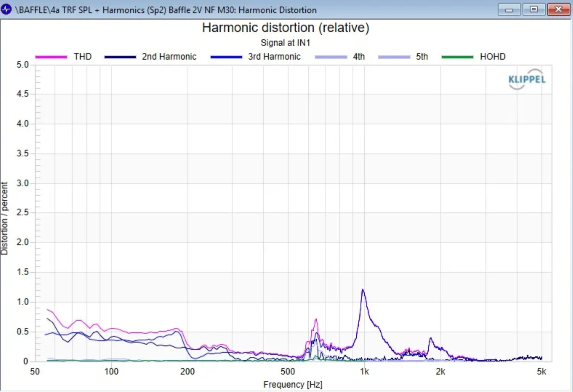Click the "5th" legend label
Screen dimensions: 573x392
pyautogui.click(x=422, y=57)
